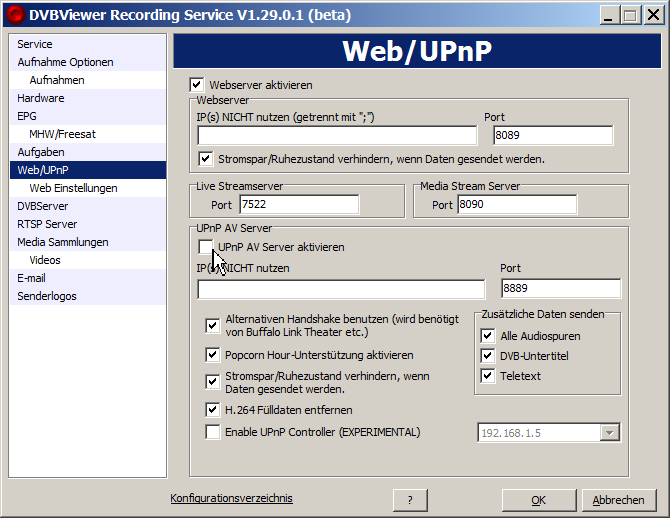This screenshot has width=670, height=518.
Task: Click the OK button
Action: tap(539, 500)
